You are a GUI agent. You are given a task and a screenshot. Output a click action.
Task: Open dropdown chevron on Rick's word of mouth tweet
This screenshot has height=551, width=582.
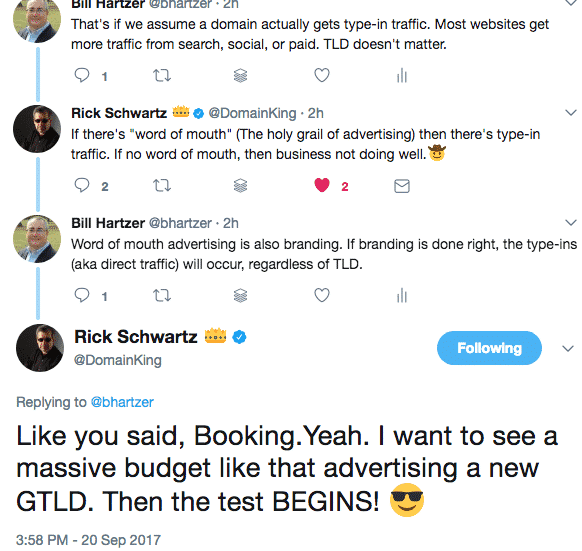click(570, 113)
